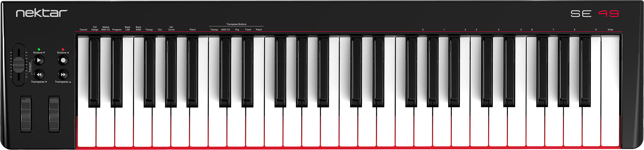Screen dimensions: 644x150
Task: Click the left pitch bend wheel
Action: (26, 114)
